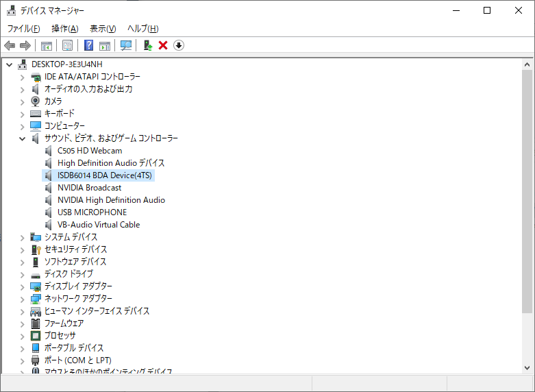This screenshot has height=392, width=535.
Task: Open the 表示(V) menu
Action: pos(103,29)
